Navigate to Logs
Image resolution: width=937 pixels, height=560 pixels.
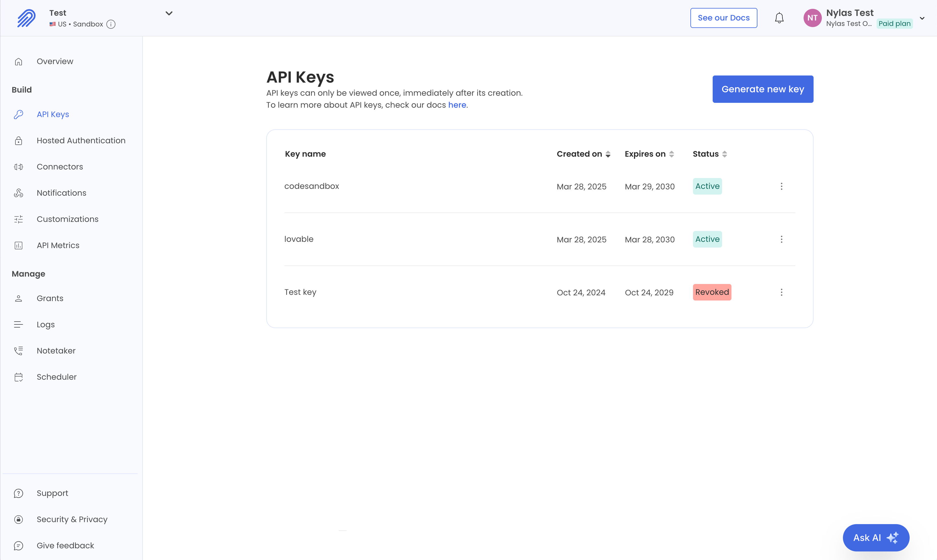coord(45,324)
